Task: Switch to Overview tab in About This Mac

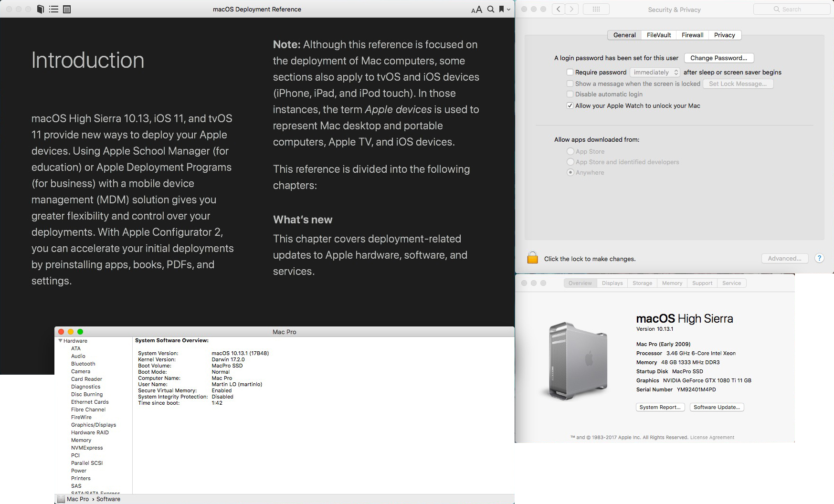Action: coord(580,283)
